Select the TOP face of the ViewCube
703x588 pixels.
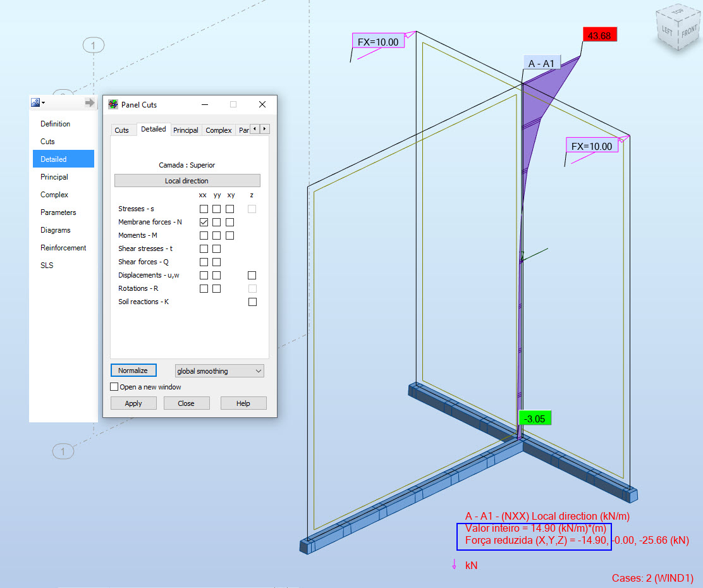tap(678, 13)
